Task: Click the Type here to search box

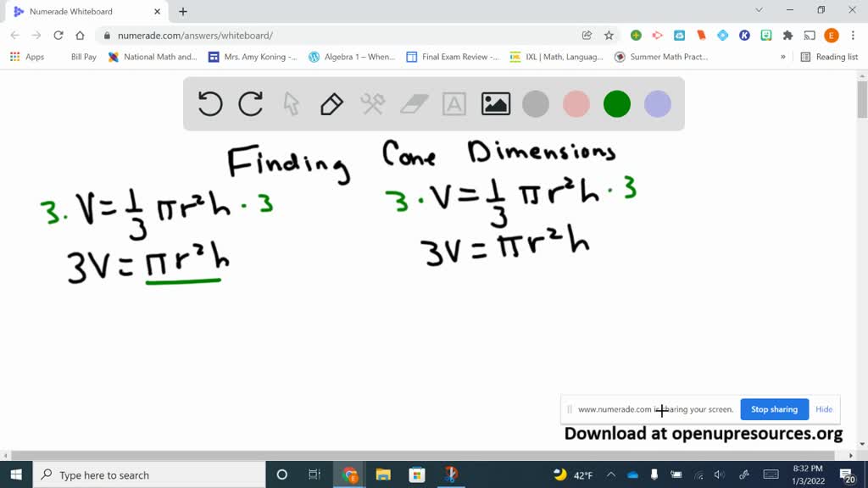Action: [127, 474]
